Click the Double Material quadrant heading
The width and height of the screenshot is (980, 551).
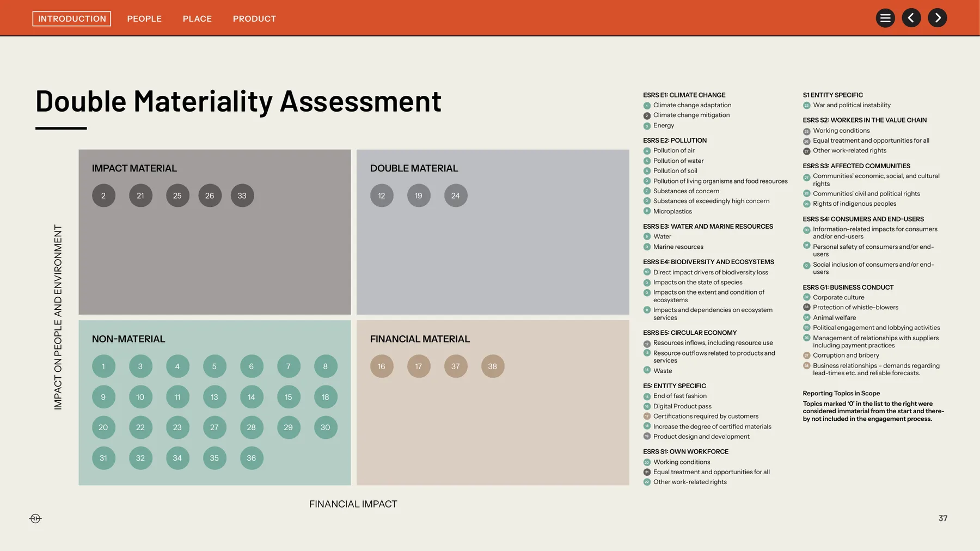tap(414, 168)
